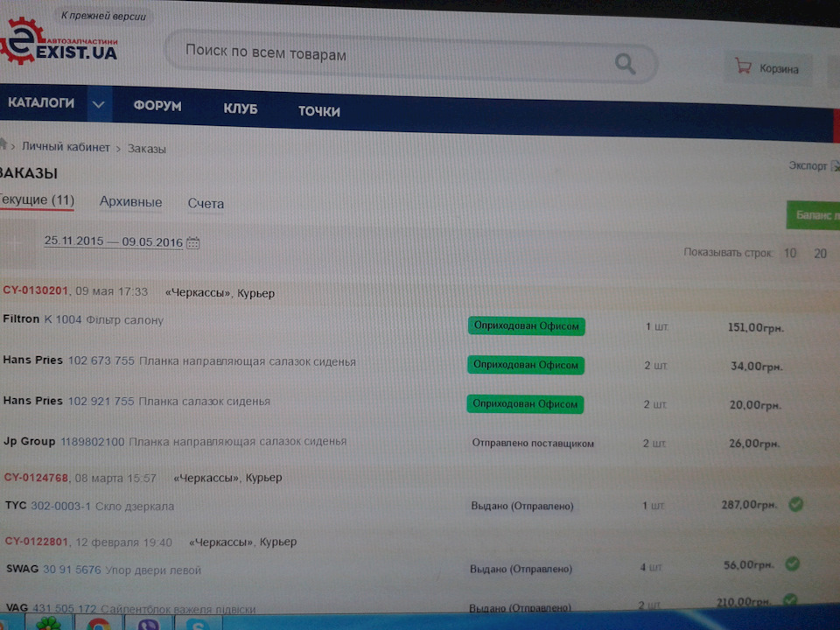This screenshot has width=840, height=630.
Task: Expand the Каталоги dropdown arrow
Action: click(99, 104)
